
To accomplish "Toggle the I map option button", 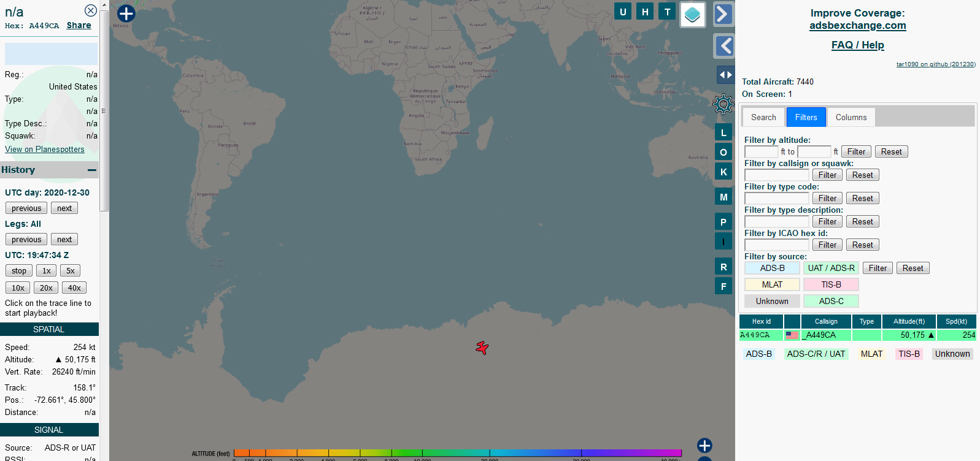I will click(x=723, y=242).
